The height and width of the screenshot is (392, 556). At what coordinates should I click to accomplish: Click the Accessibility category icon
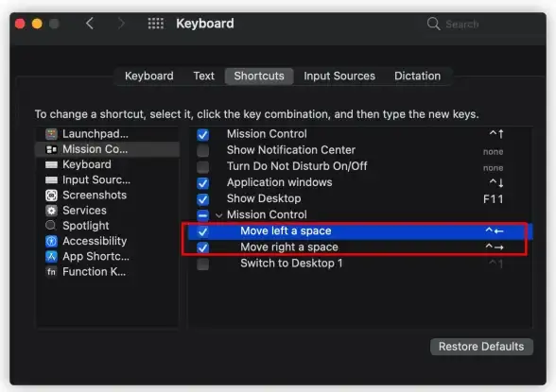point(51,241)
